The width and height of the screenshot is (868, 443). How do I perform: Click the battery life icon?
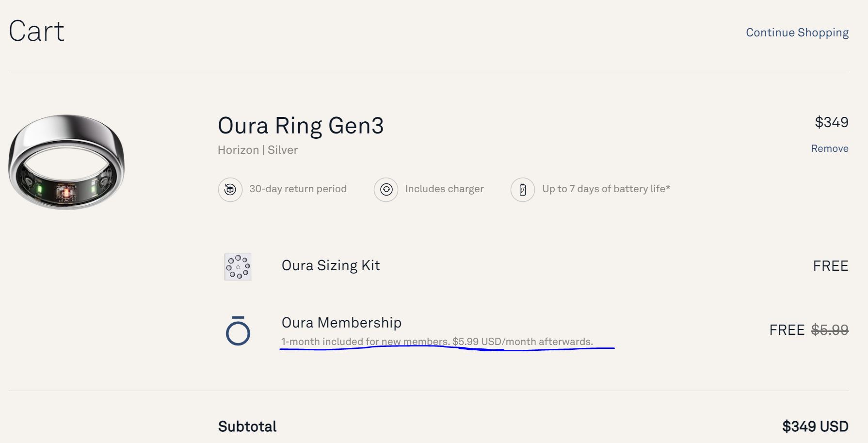point(523,189)
